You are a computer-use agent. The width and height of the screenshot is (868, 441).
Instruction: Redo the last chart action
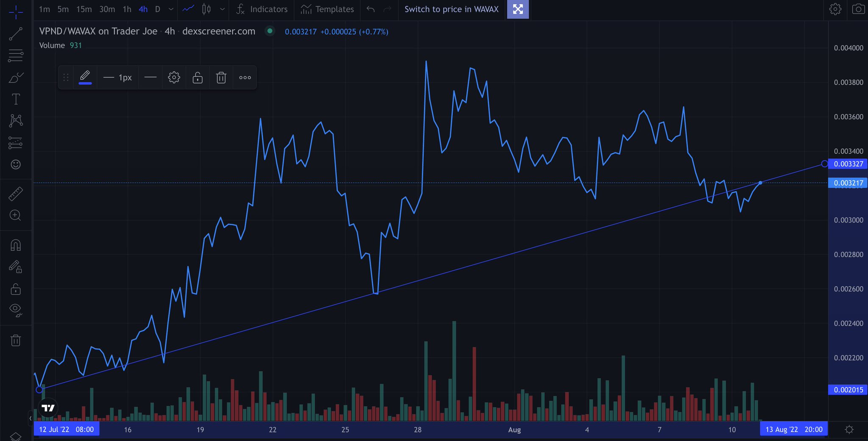point(387,9)
